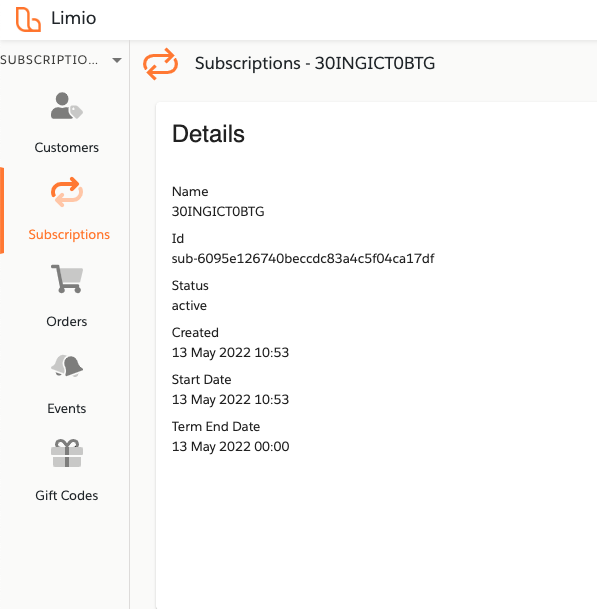Viewport: 597px width, 609px height.
Task: Click the Limio logo icon
Action: [28, 19]
